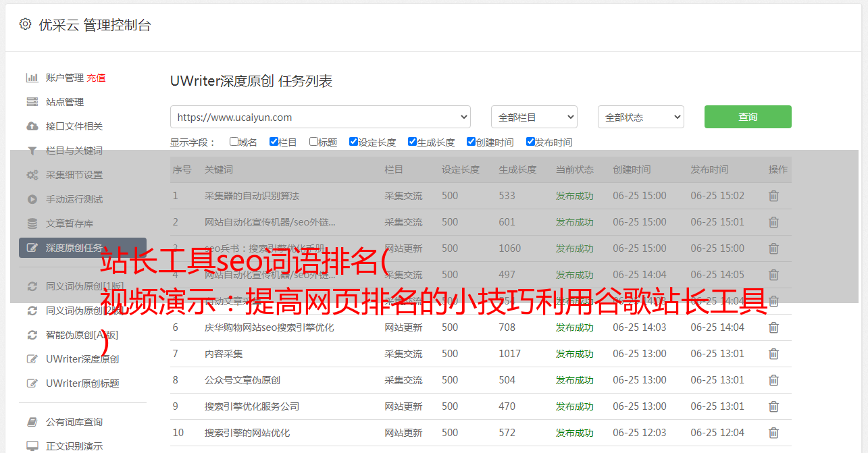Image resolution: width=868 pixels, height=453 pixels.
Task: Click the cloud upload icon for 接口文件相关
Action: tap(32, 126)
